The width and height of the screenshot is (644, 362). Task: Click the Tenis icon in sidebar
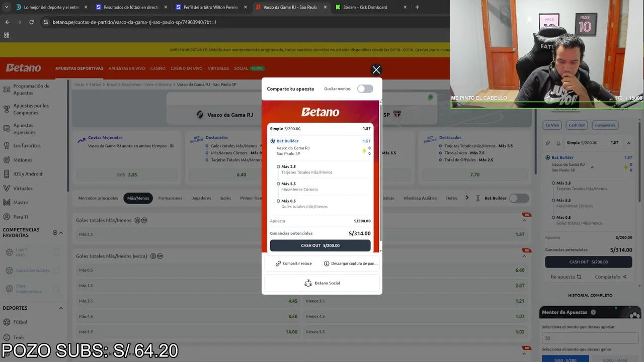point(7,337)
